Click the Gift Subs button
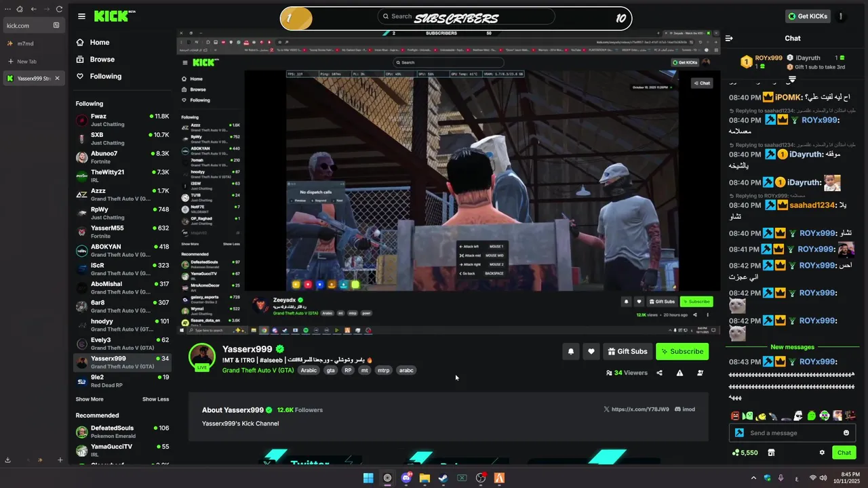Viewport: 868px width, 488px height. pyautogui.click(x=628, y=351)
